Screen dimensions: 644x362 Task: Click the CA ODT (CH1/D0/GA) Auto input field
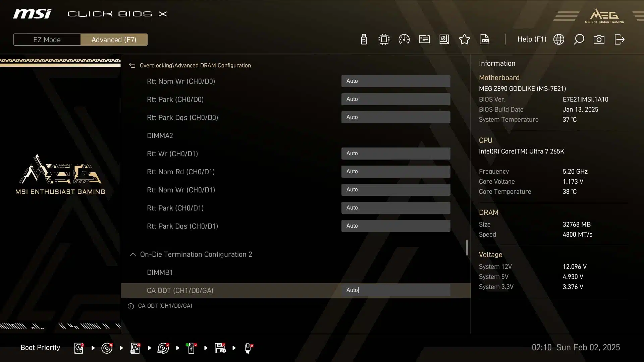[396, 290]
